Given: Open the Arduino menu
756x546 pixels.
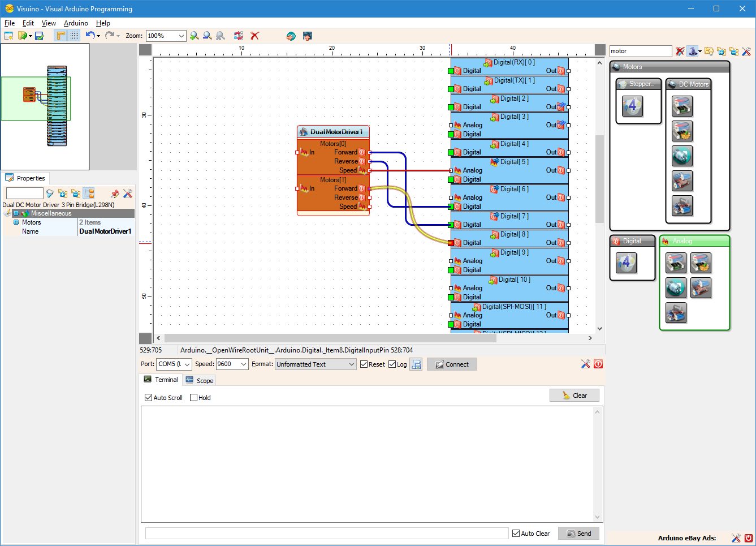Looking at the screenshot, I should (x=76, y=23).
